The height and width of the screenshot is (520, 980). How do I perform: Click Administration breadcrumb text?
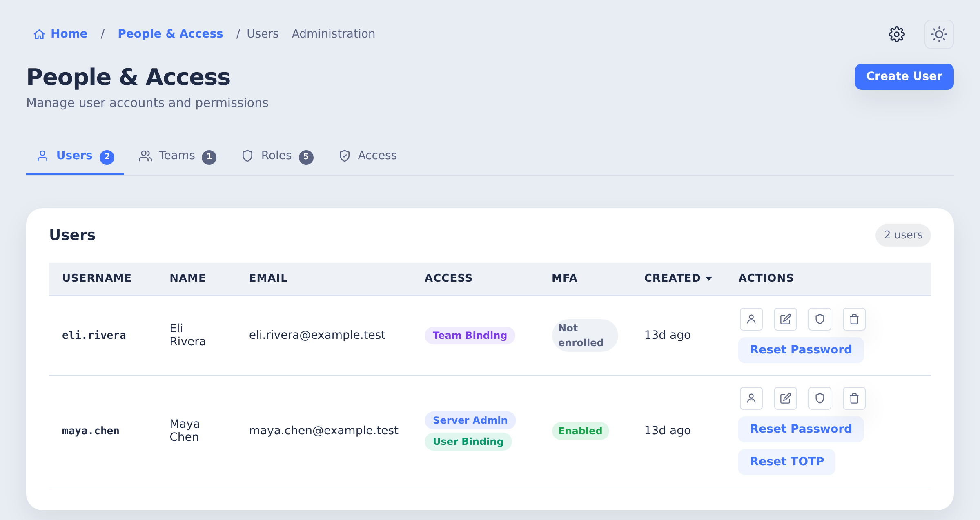coord(333,34)
